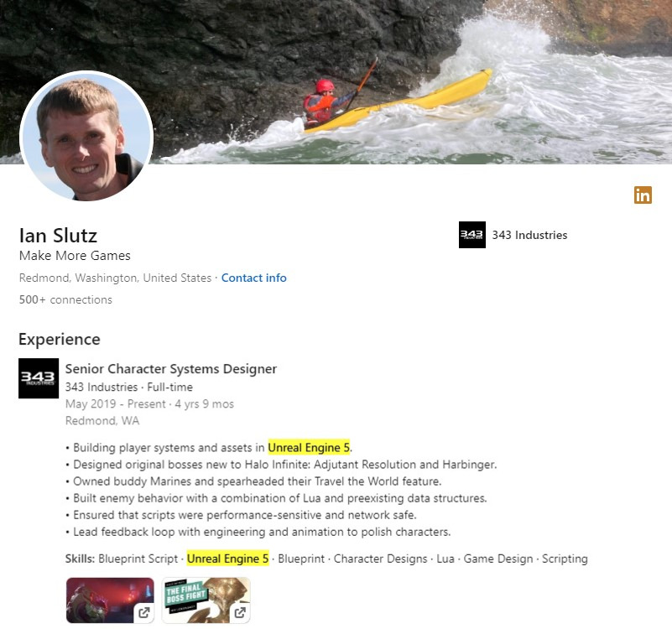Click the LinkedIn logo icon
Image resolution: width=672 pixels, height=629 pixels.
click(x=643, y=195)
